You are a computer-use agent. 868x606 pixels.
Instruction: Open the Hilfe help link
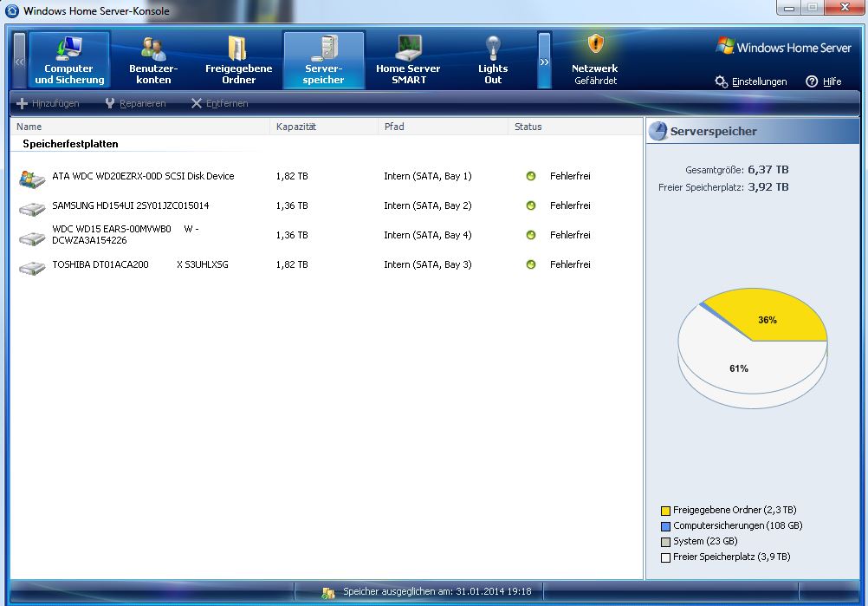tap(824, 82)
